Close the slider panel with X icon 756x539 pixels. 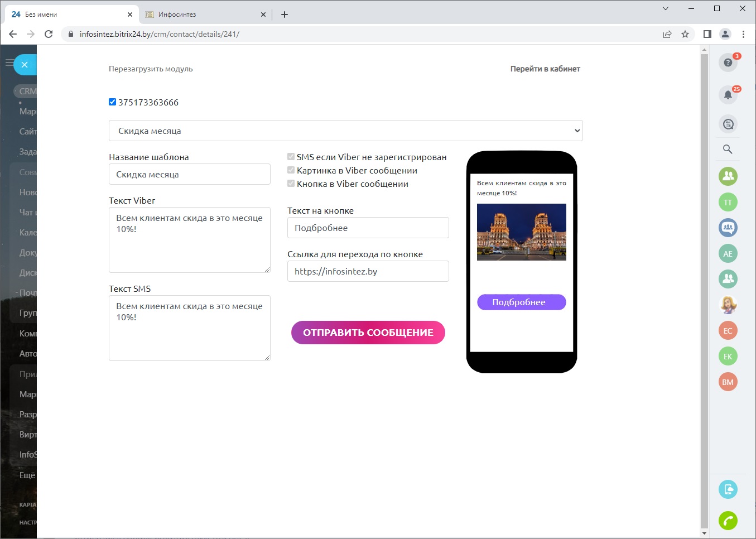click(25, 65)
